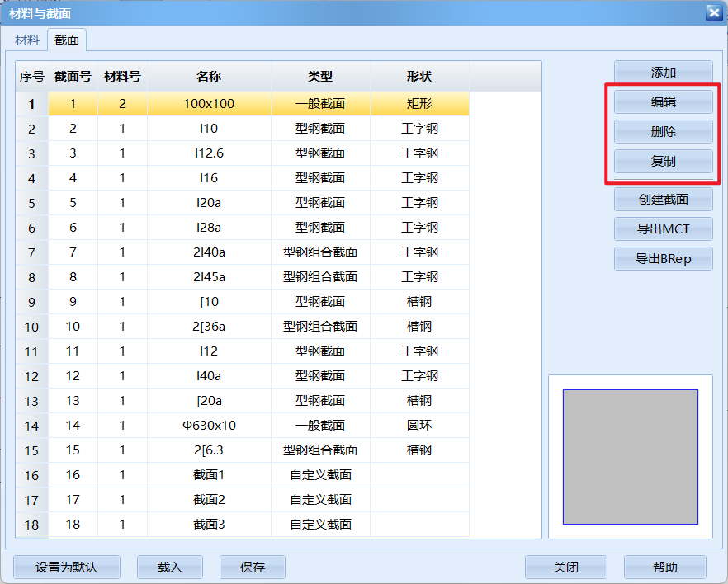Select the Φ630x10 section row
This screenshot has width=728, height=584.
pos(209,426)
